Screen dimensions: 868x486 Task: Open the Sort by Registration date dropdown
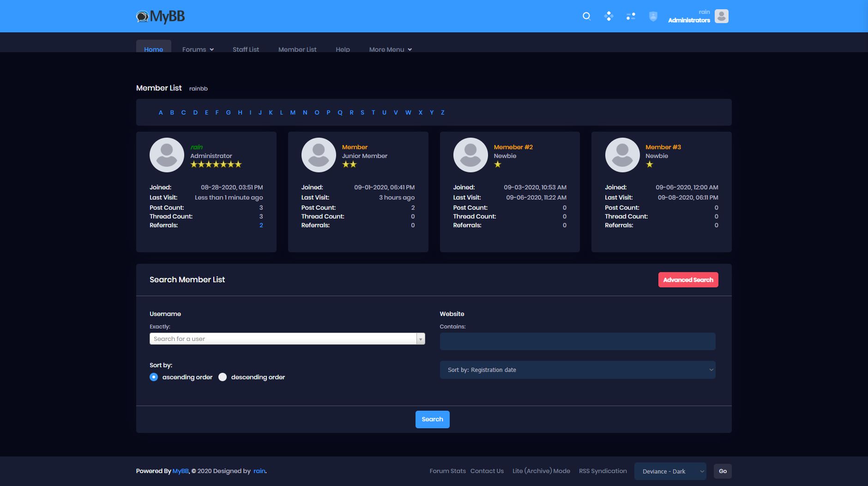(x=577, y=370)
